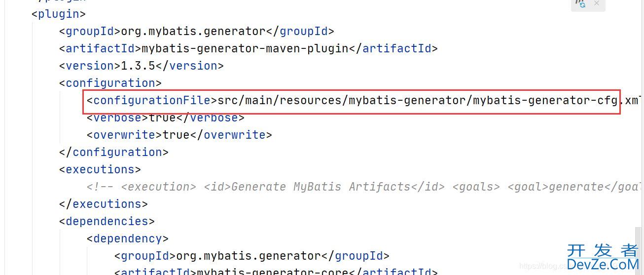Image resolution: width=644 pixels, height=275 pixels.
Task: Click the configurationFile path line
Action: point(365,100)
